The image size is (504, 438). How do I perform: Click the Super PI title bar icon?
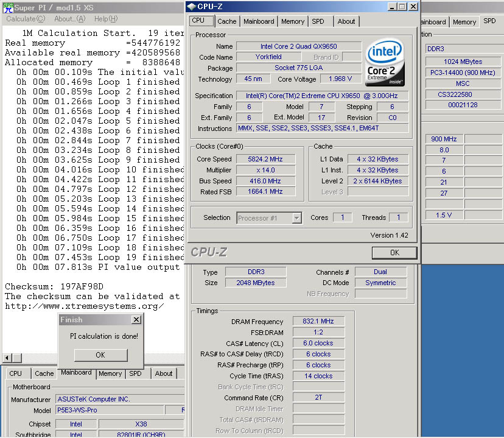pos(8,7)
